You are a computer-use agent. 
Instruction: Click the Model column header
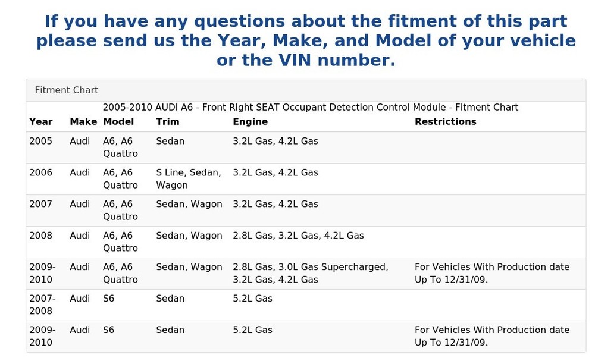tap(118, 121)
